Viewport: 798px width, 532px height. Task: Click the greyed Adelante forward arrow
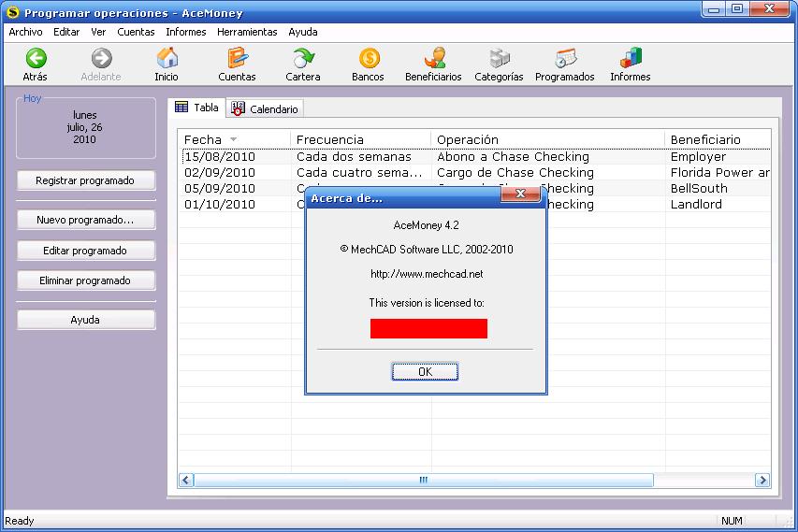pyautogui.click(x=101, y=59)
